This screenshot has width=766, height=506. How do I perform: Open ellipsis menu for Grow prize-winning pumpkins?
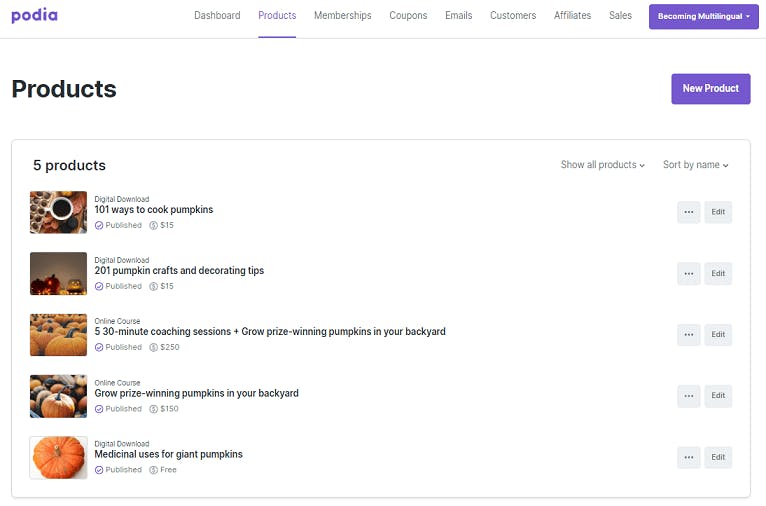tap(688, 396)
